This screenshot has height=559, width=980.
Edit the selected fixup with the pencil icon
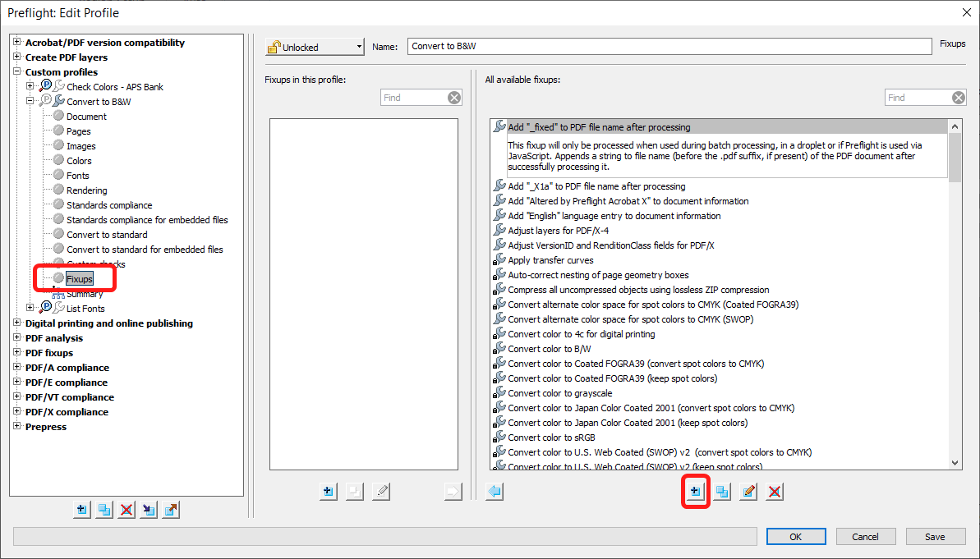click(x=748, y=491)
